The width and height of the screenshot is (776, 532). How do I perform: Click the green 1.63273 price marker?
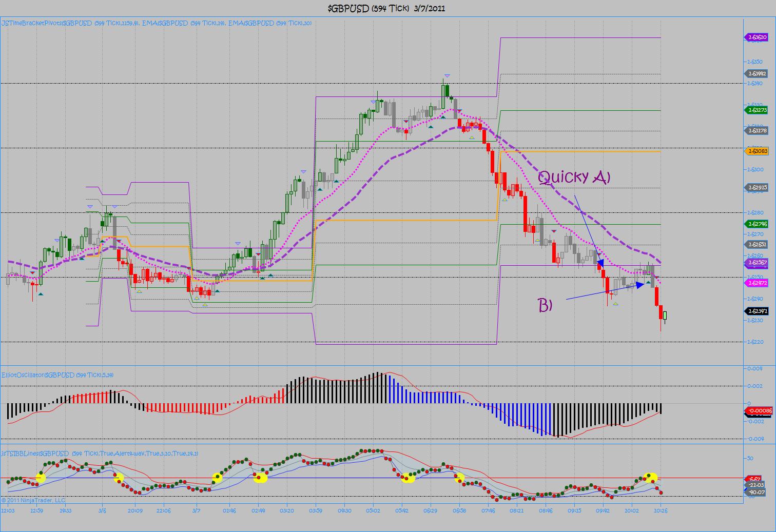click(756, 110)
